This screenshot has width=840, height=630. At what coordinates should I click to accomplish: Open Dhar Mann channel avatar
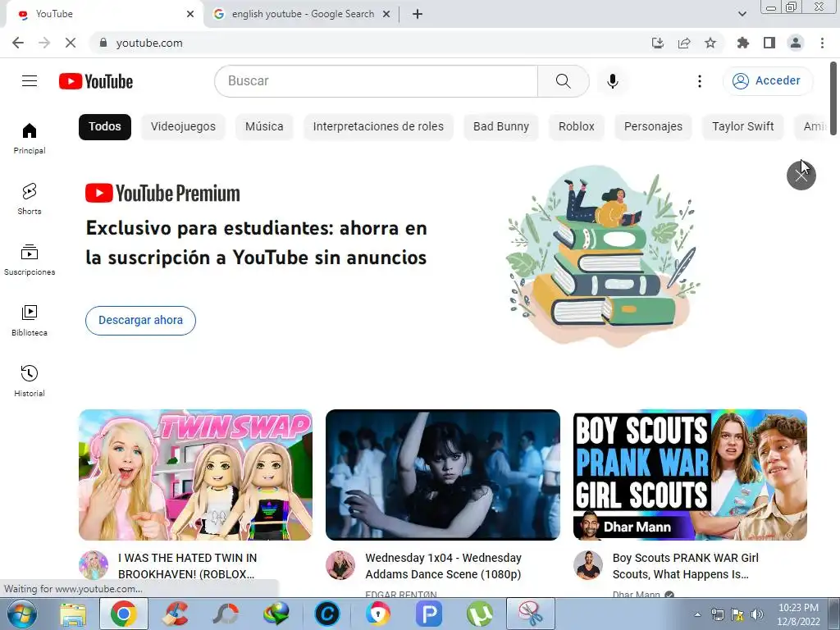[587, 565]
